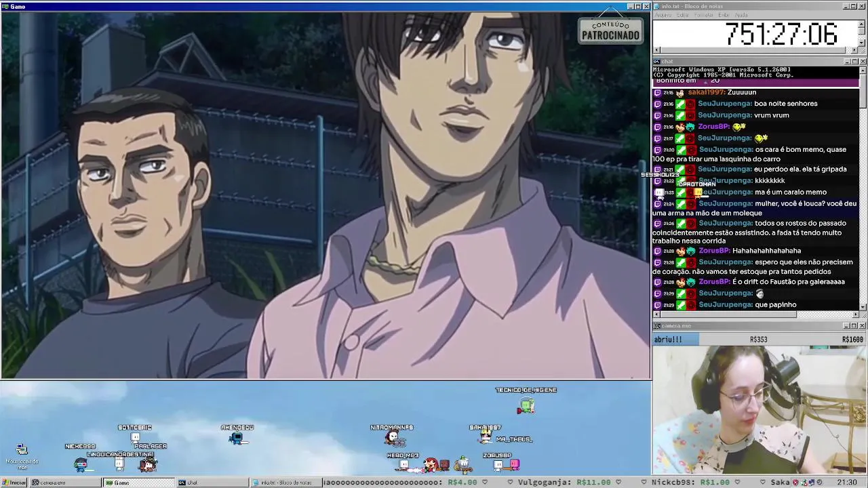The width and height of the screenshot is (868, 488).
Task: Click chat window scroll up arrow
Action: tap(863, 70)
